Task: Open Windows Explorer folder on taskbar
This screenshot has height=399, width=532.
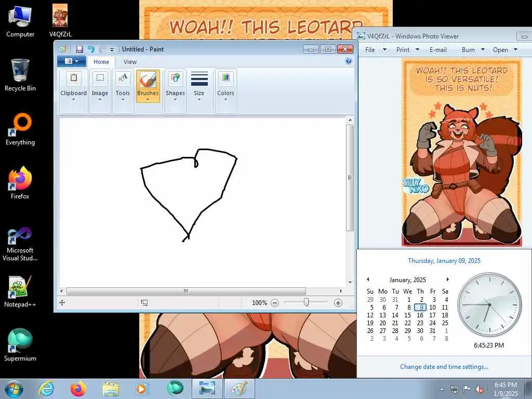Action: click(111, 389)
